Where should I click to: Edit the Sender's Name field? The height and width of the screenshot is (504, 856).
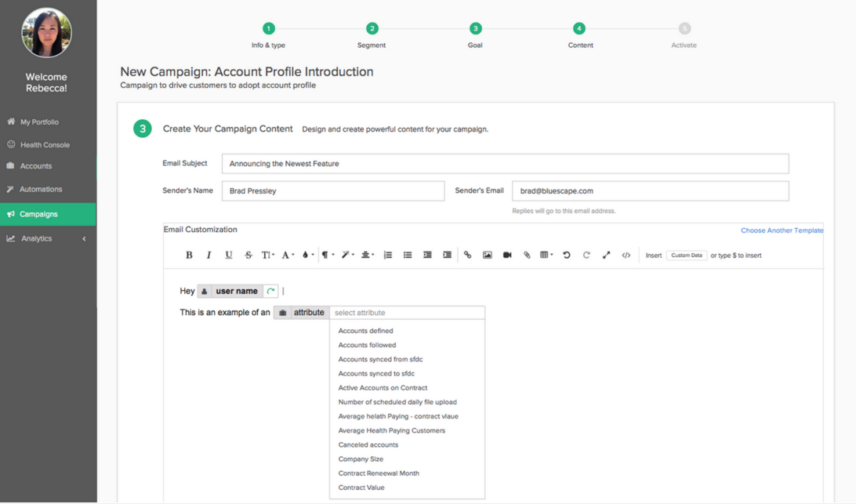coord(333,191)
